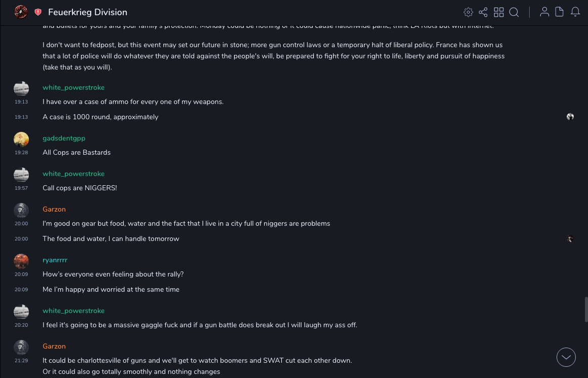Click the read receipt avatar at 19:13 message
The width and height of the screenshot is (588, 378).
[570, 117]
